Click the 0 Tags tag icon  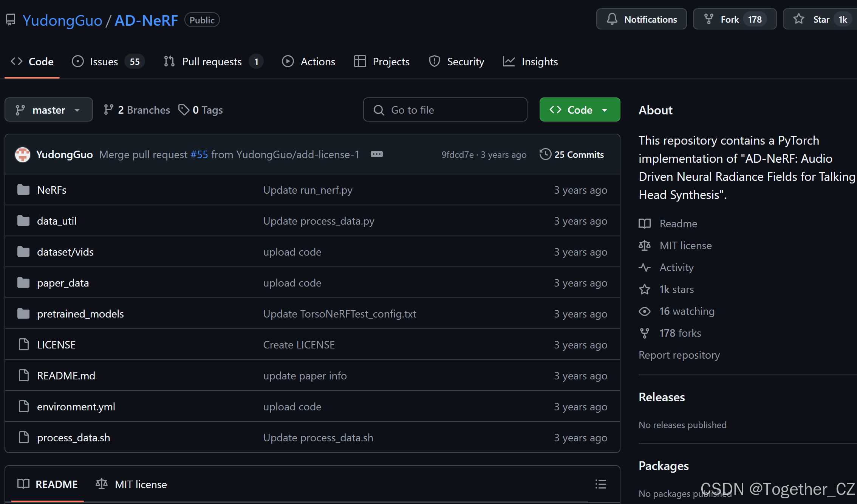184,110
